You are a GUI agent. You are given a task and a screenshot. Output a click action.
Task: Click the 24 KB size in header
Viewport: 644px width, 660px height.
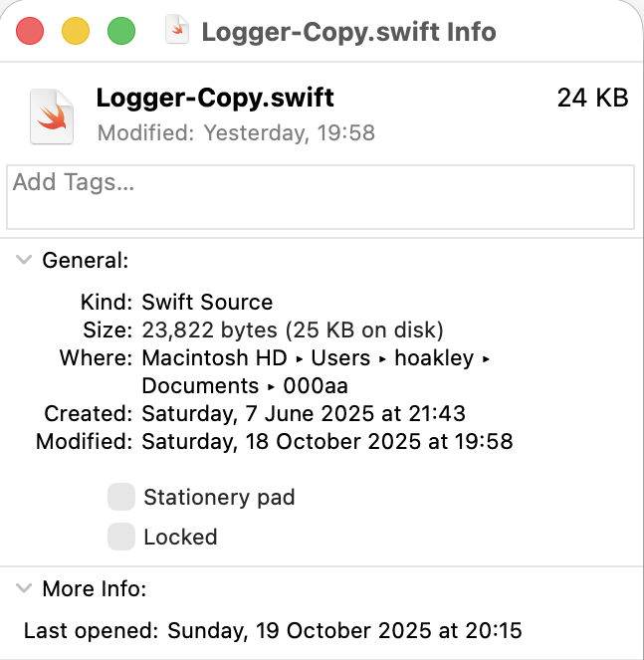593,99
